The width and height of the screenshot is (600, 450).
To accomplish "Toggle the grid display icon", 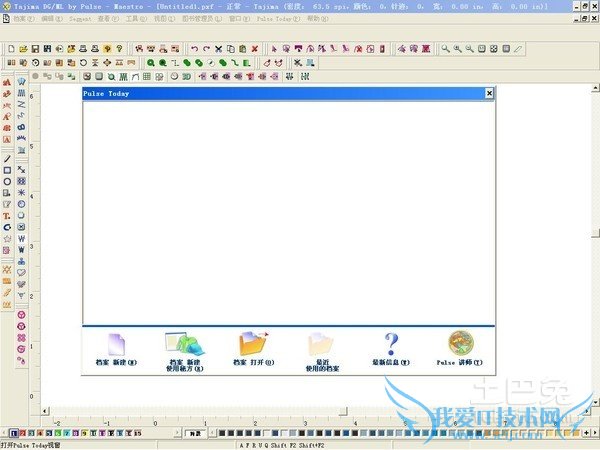I will [x=147, y=77].
